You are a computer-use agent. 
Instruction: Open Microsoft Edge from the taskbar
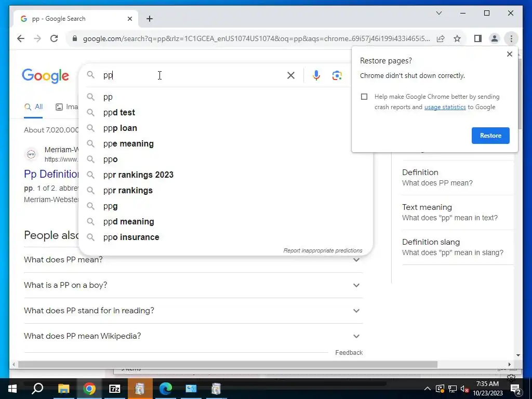point(166,389)
